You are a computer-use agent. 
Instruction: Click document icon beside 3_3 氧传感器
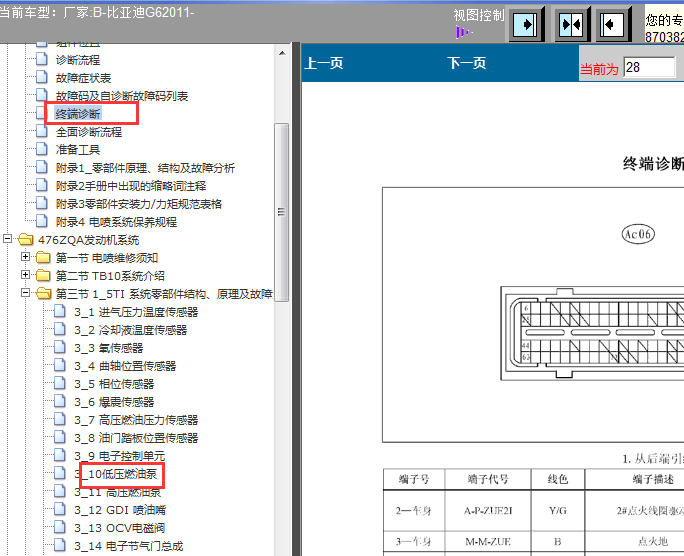click(60, 347)
